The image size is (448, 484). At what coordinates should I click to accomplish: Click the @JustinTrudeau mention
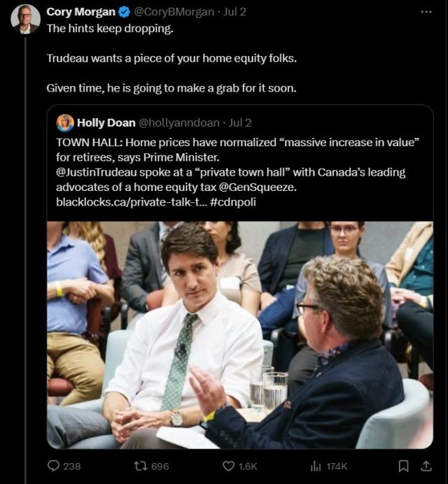click(96, 172)
